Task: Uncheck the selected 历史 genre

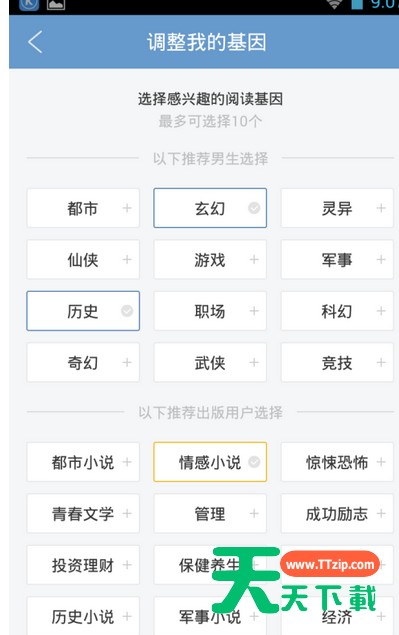Action: pos(83,311)
